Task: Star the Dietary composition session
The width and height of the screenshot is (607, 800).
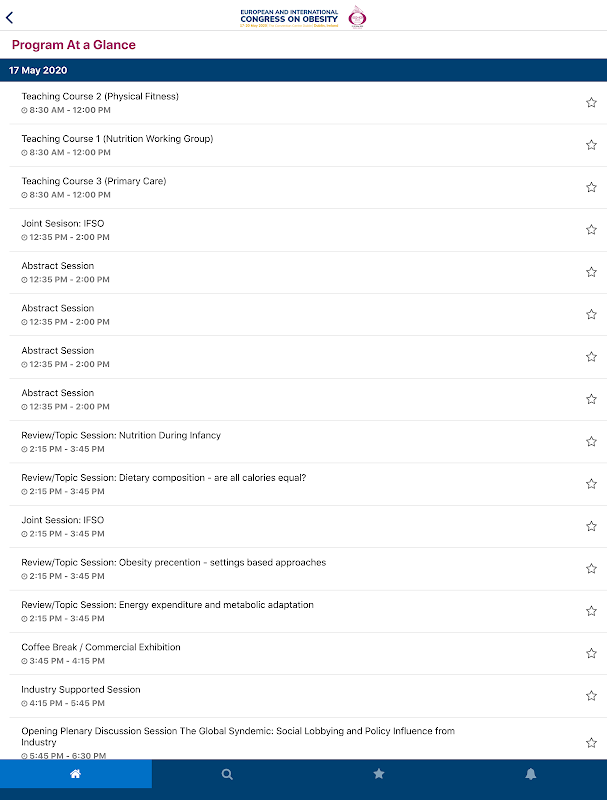Action: point(591,484)
